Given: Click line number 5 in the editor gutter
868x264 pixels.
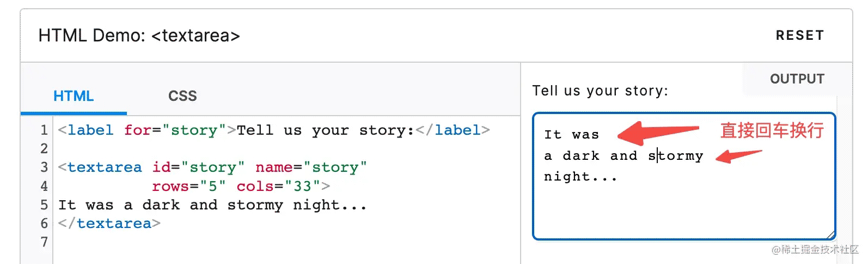Looking at the screenshot, I should pos(44,205).
